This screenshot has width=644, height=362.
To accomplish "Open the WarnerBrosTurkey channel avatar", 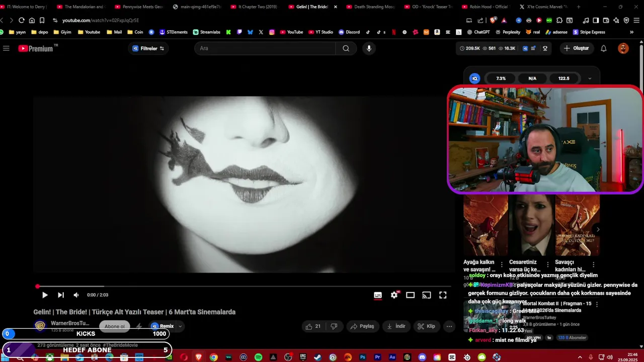I will coord(40,326).
